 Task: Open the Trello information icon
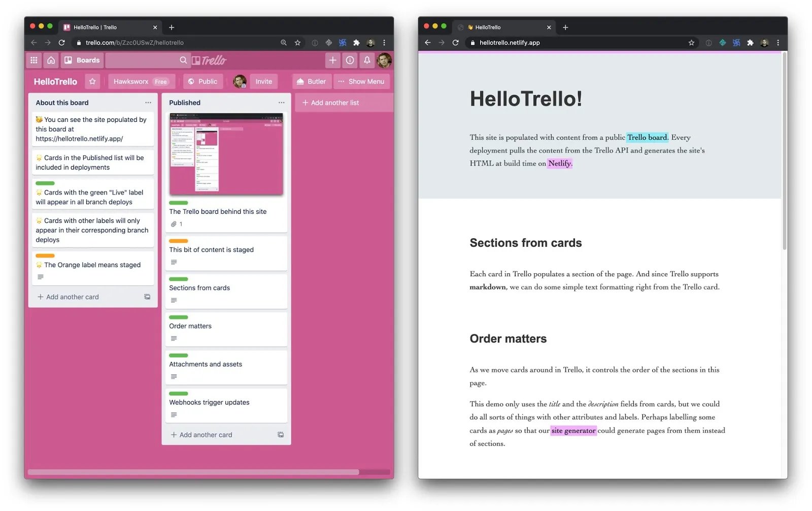pos(350,60)
